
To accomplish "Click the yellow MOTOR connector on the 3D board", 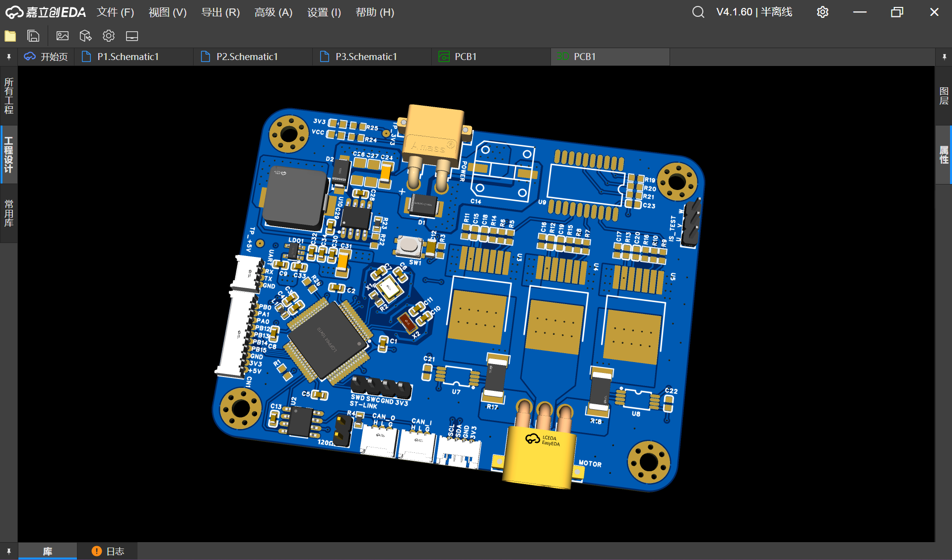I will tap(540, 456).
